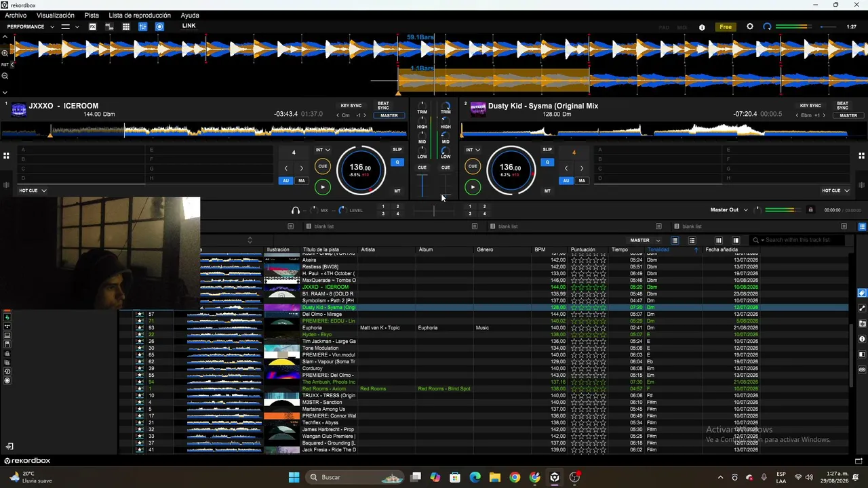
Task: Toggle the split panel layout icon
Action: 736,240
